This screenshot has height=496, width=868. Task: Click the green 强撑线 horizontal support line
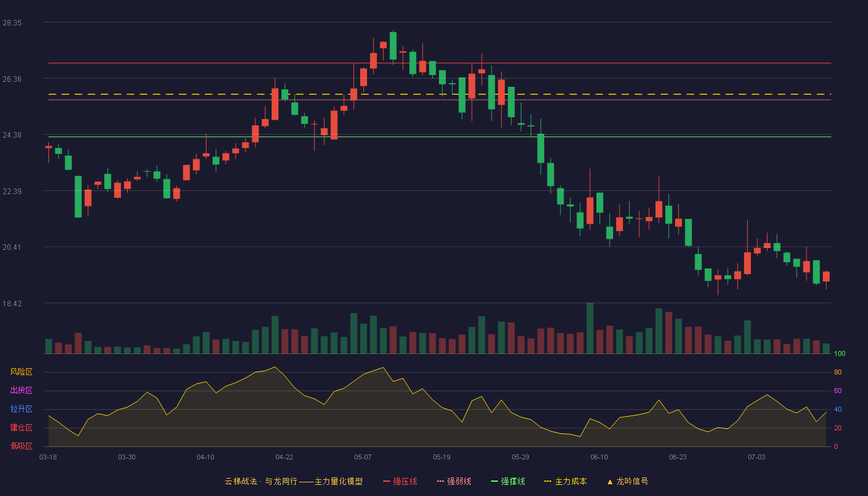point(440,137)
